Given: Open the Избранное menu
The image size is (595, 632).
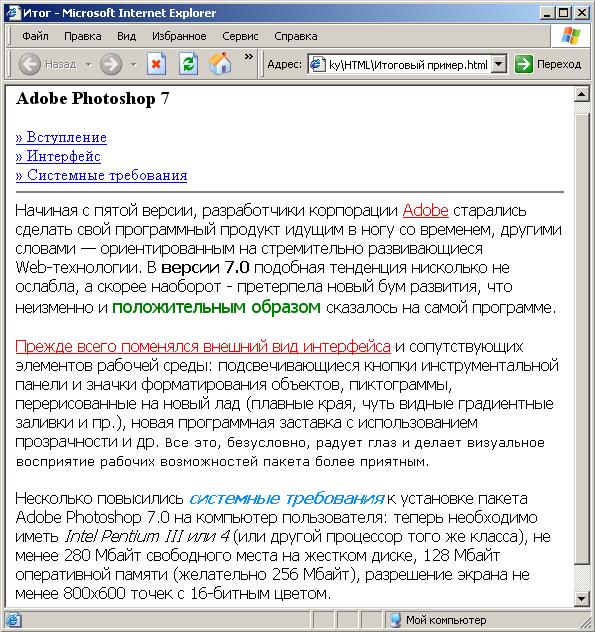Looking at the screenshot, I should pos(179,36).
